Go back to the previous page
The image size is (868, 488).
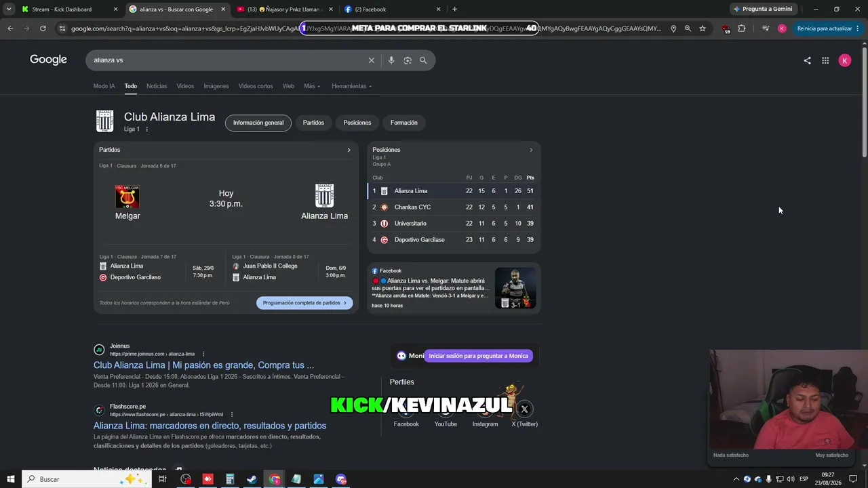click(10, 28)
